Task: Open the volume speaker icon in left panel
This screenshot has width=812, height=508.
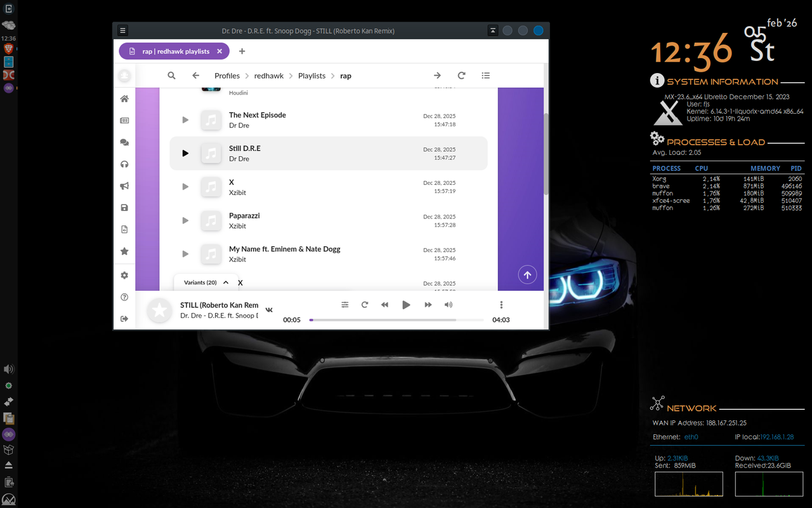Action: pyautogui.click(x=9, y=369)
